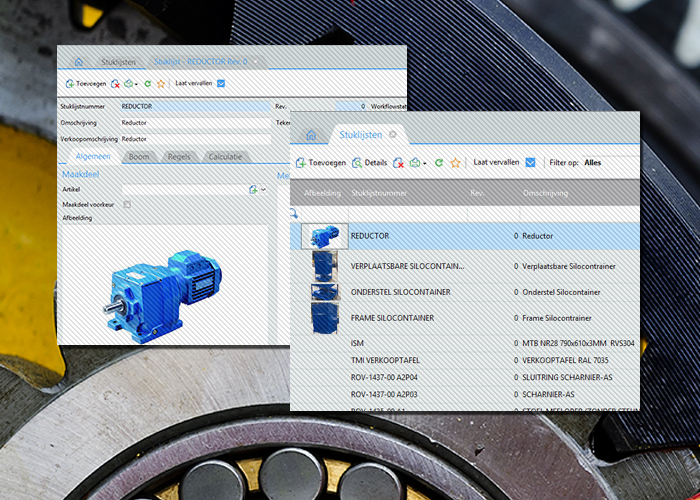This screenshot has height=500, width=700.
Task: Click print icon in REDUCTOR window toolbar
Action: pos(129,83)
